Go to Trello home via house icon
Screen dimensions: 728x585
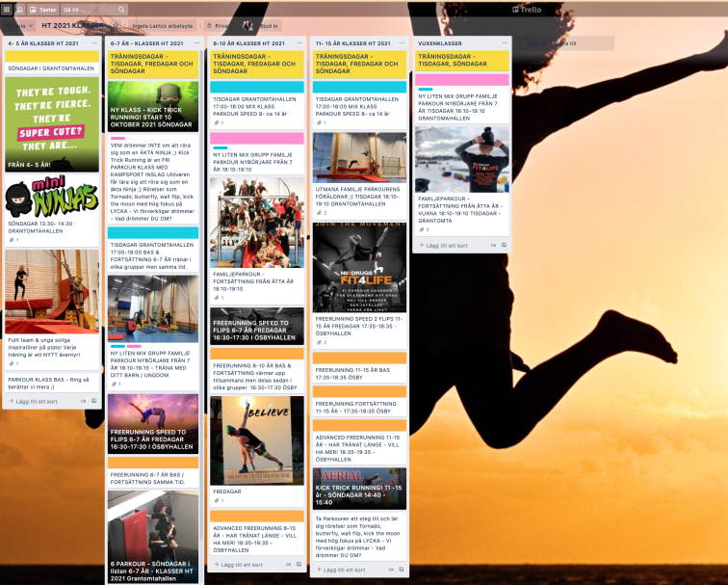pyautogui.click(x=19, y=10)
